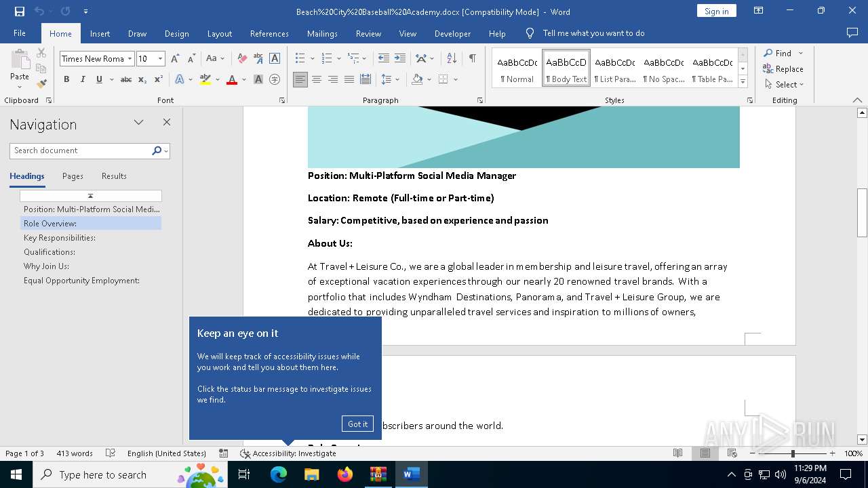Open the font name dropdown

(130, 59)
